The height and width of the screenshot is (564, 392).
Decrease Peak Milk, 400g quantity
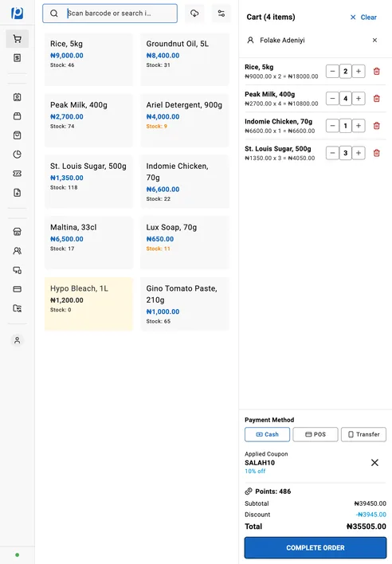click(x=332, y=99)
